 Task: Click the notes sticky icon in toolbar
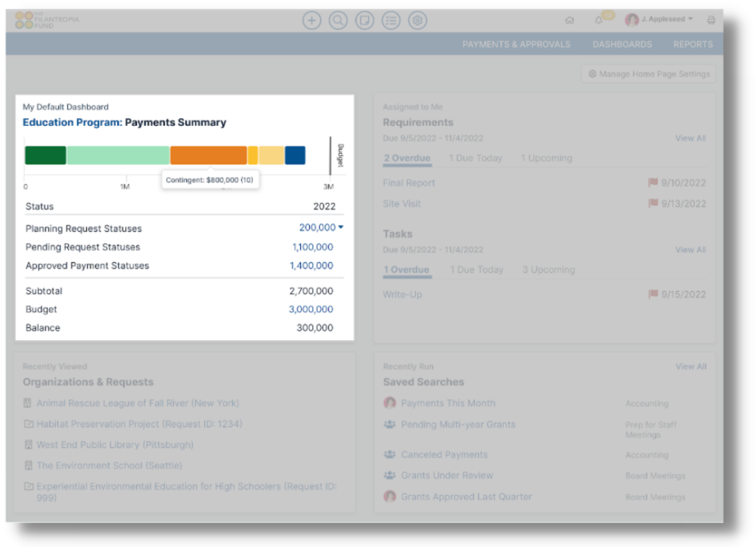tap(364, 20)
